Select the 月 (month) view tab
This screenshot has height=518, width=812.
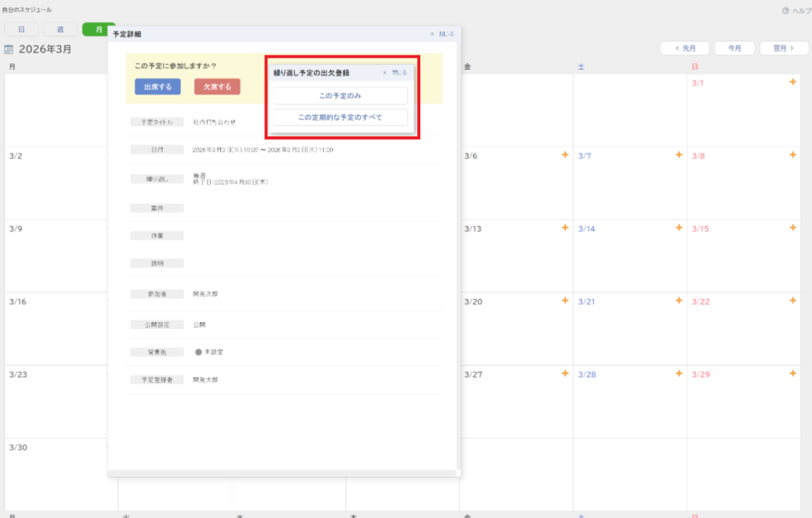[98, 29]
